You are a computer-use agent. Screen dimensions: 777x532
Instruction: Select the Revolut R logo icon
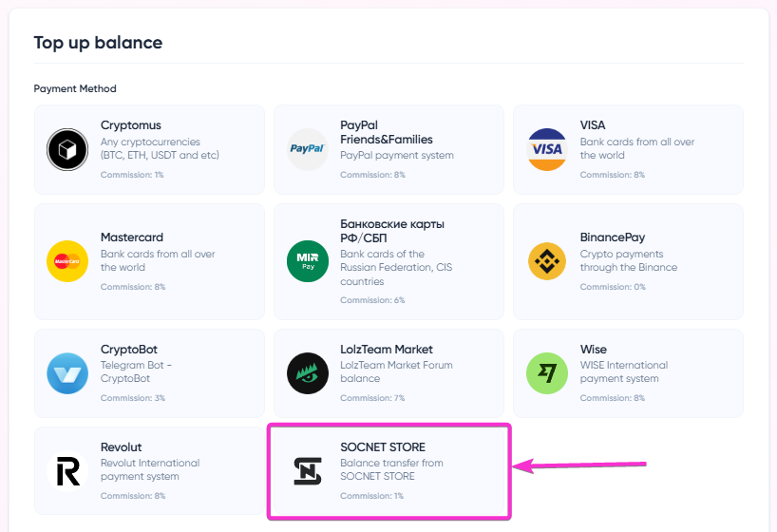(x=67, y=471)
